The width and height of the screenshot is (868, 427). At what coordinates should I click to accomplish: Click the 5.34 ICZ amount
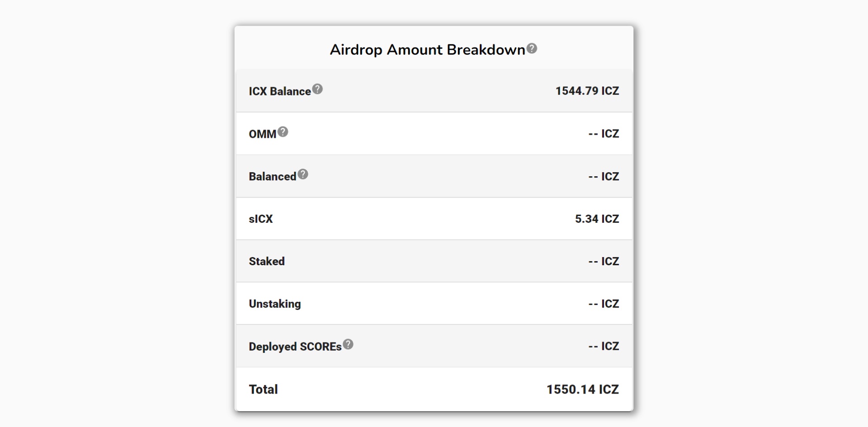(x=597, y=219)
